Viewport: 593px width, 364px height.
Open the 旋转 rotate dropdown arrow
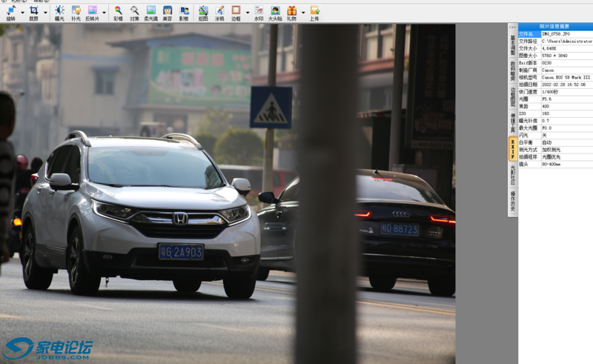[22, 13]
